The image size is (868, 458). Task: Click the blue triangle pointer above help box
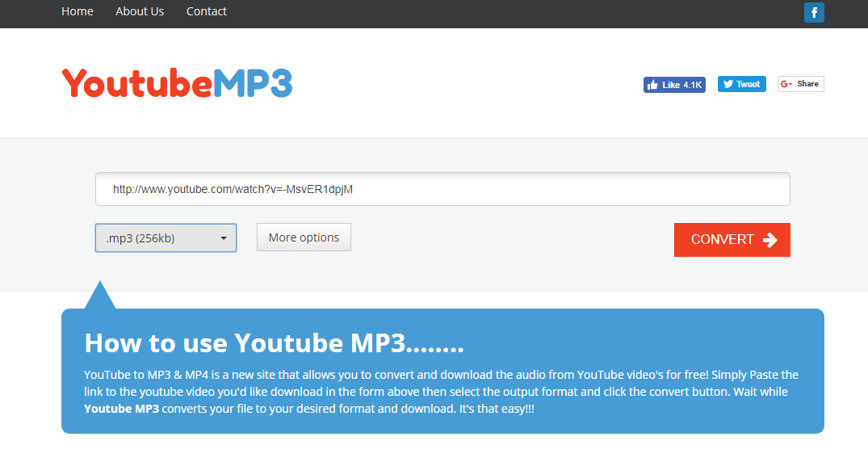[99, 297]
